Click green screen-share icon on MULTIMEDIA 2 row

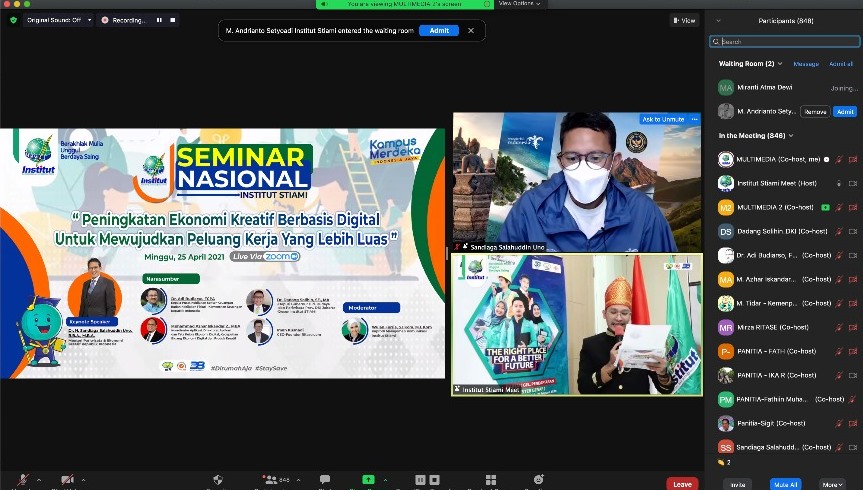(825, 208)
